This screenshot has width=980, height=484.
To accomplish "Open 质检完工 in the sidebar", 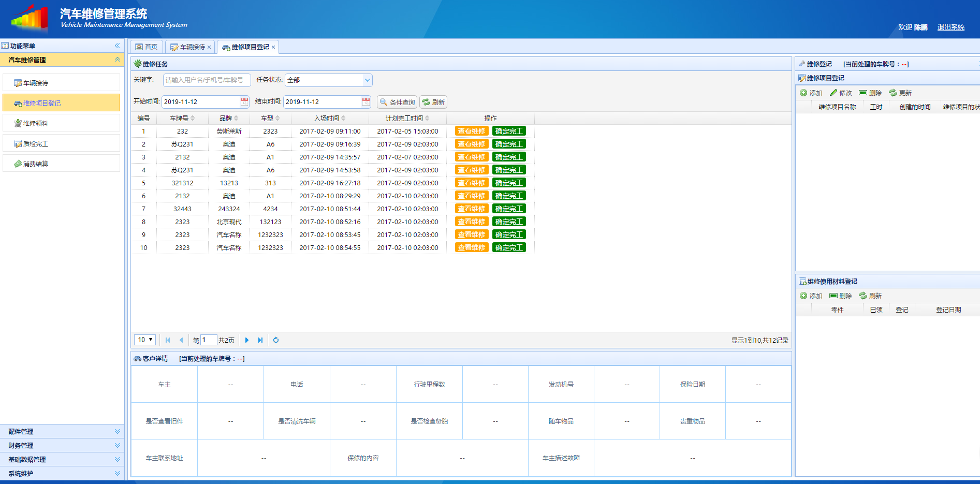I will [36, 143].
